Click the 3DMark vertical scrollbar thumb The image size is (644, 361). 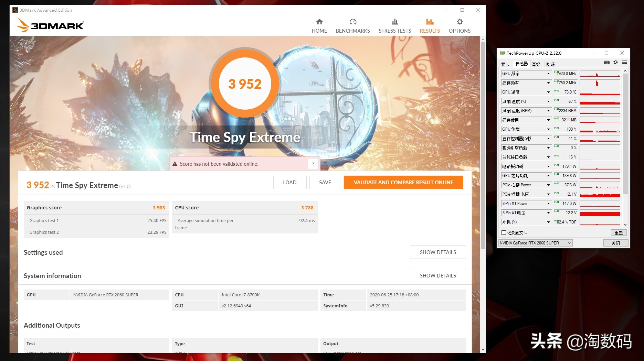point(483,146)
